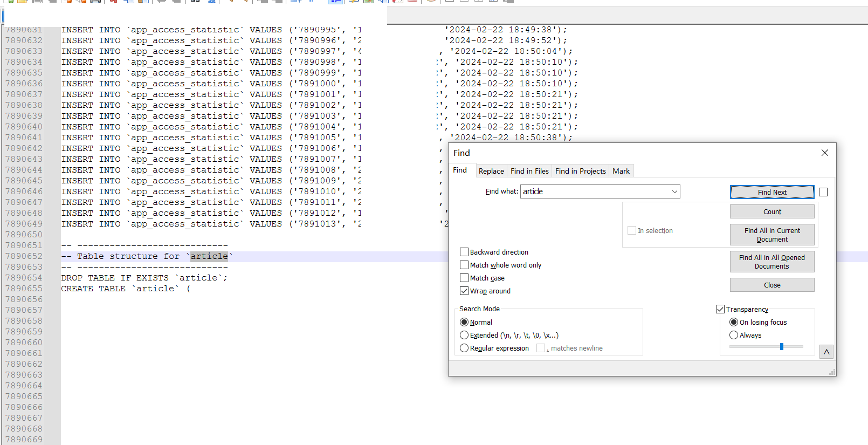Choose Always transparency option
The width and height of the screenshot is (868, 445).
pyautogui.click(x=734, y=335)
